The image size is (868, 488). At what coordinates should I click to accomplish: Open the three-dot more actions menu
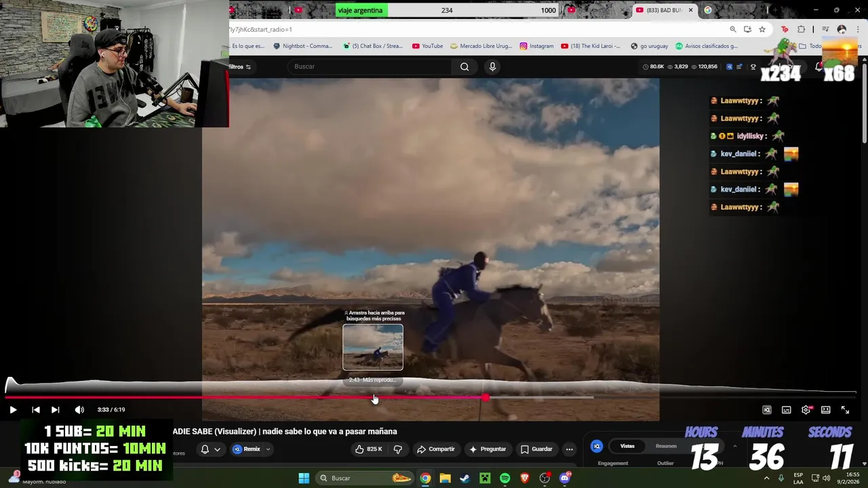click(569, 449)
